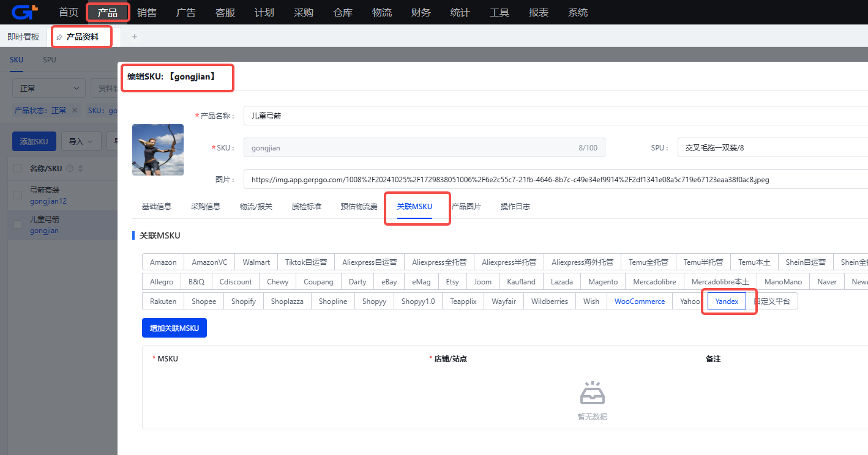Open the 销售 menu
Viewport: 868px width, 455px height.
click(147, 12)
